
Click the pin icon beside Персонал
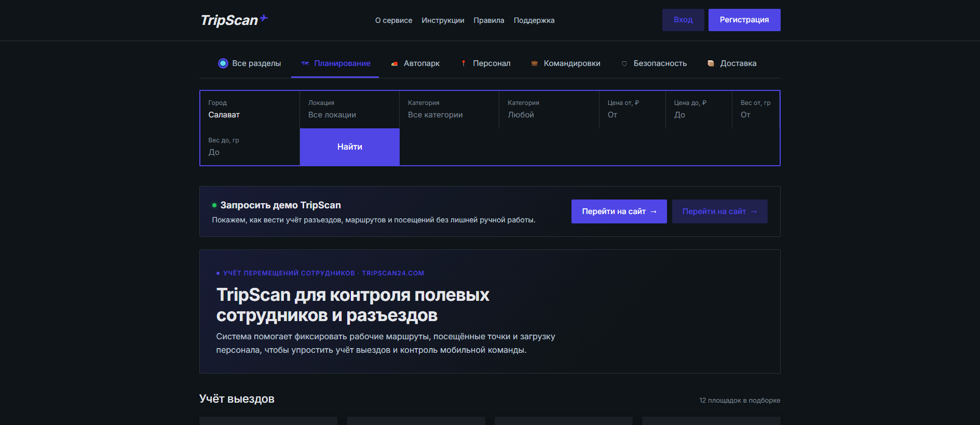coord(464,63)
